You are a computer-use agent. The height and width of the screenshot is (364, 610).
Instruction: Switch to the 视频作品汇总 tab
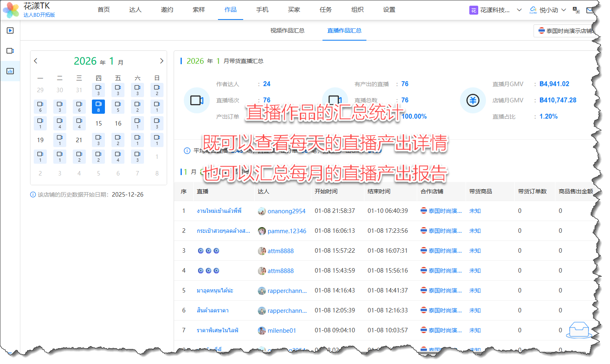click(x=287, y=30)
